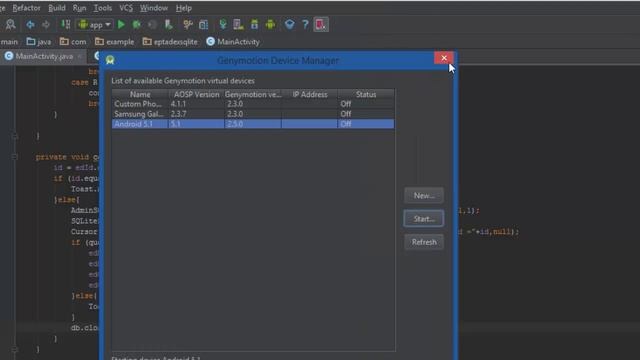
Task: Sort devices by AOSP Version column header
Action: coord(196,94)
